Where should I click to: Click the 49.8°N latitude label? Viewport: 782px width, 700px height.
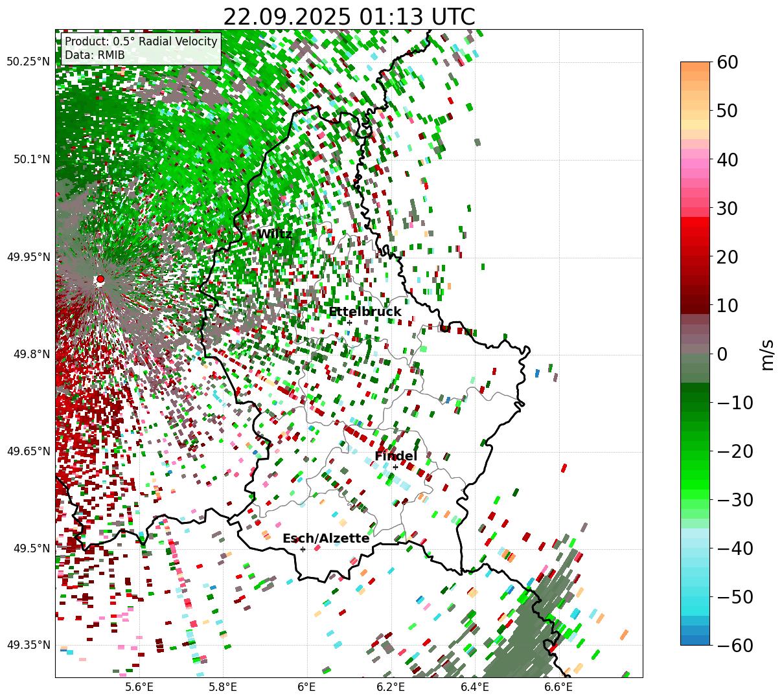tap(31, 354)
